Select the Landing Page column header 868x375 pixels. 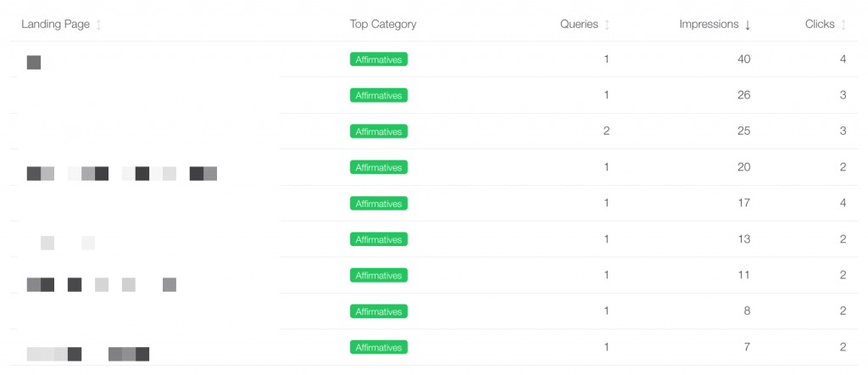coord(55,25)
